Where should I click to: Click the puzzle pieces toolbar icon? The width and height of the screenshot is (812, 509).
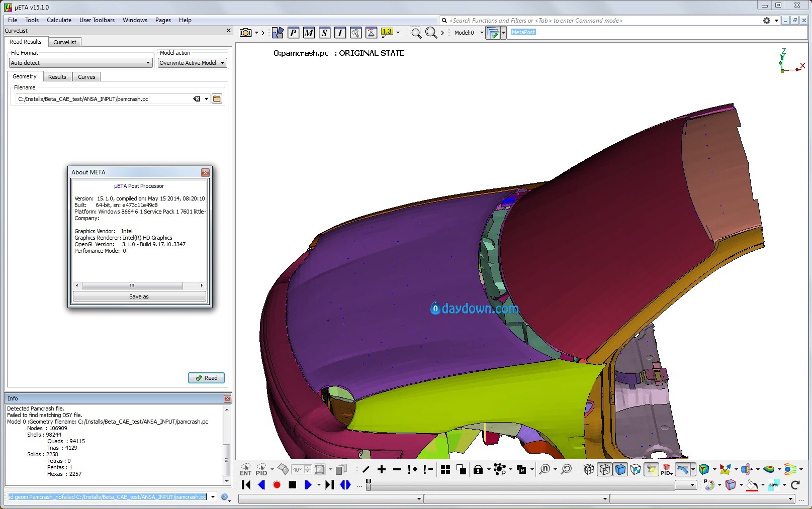278,33
